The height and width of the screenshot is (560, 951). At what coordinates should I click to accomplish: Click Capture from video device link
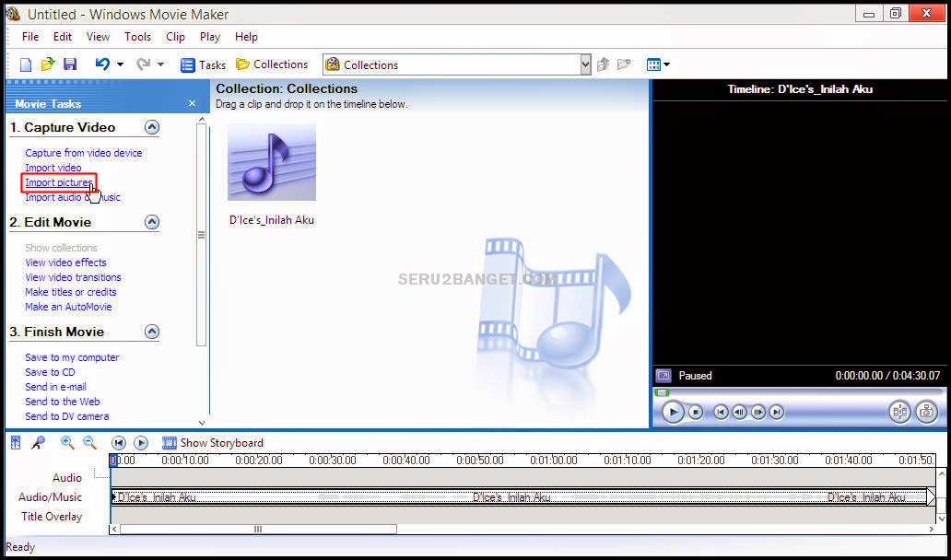click(x=84, y=153)
